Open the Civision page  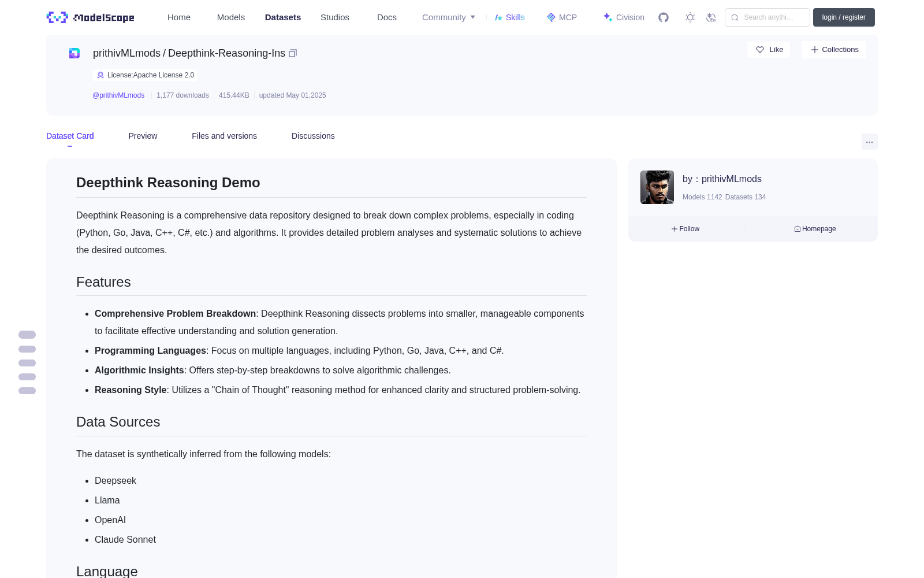coord(624,17)
